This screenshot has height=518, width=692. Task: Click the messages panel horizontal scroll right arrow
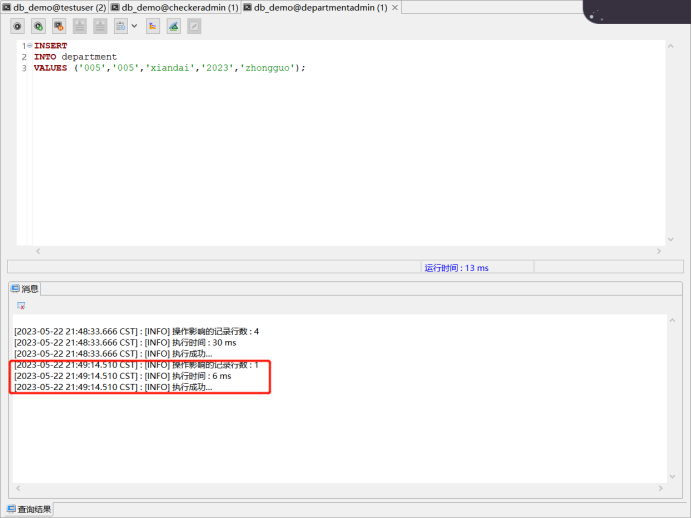point(661,488)
